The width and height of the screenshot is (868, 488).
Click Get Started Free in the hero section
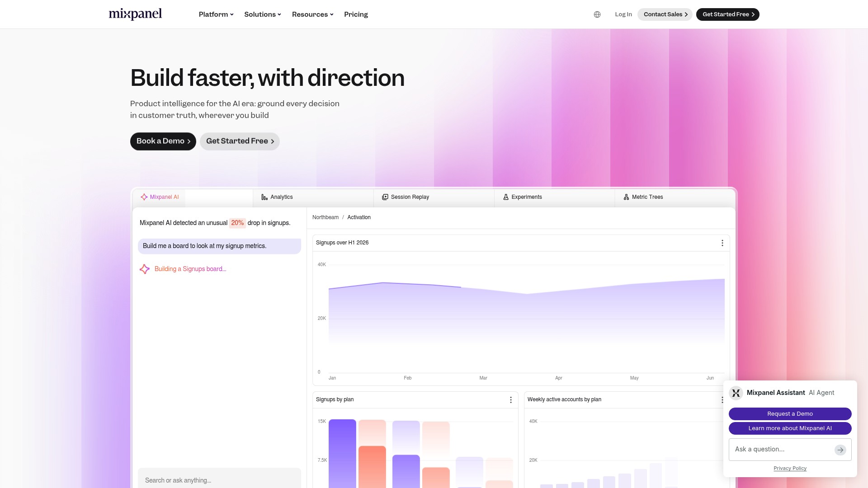[240, 141]
